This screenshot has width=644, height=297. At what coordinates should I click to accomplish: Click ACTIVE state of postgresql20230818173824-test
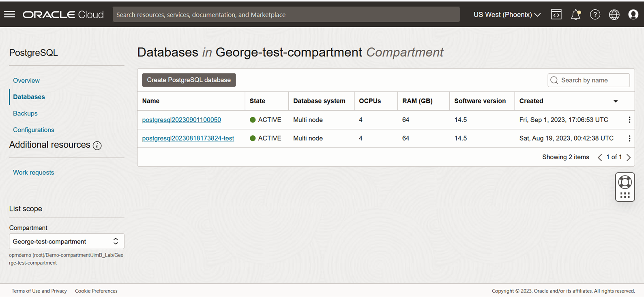pos(265,138)
